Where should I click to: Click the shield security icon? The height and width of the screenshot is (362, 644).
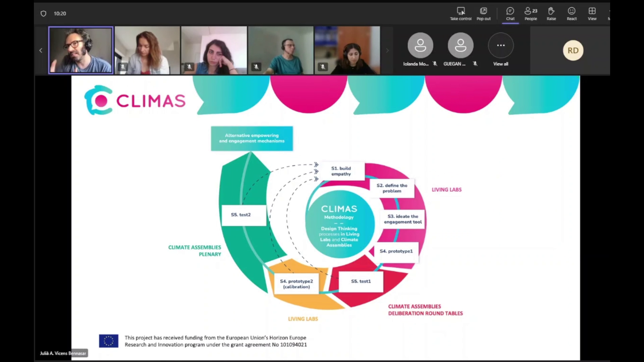[x=43, y=13]
